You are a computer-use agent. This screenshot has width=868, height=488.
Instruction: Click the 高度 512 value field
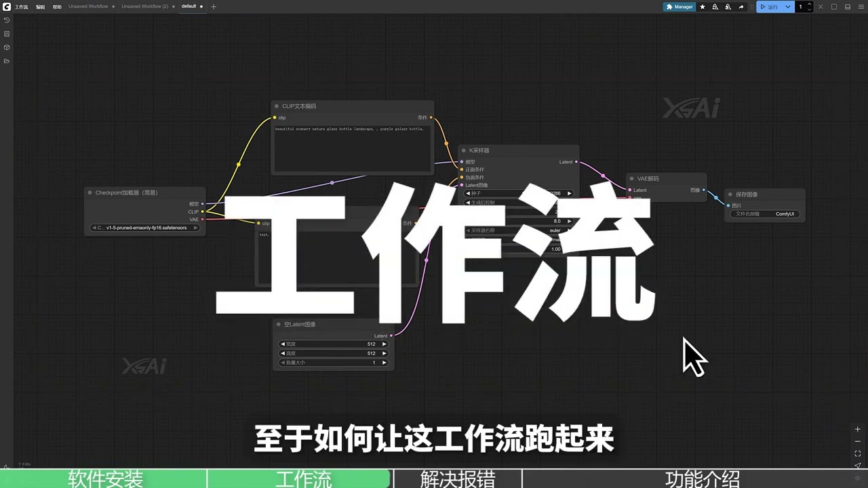[334, 353]
